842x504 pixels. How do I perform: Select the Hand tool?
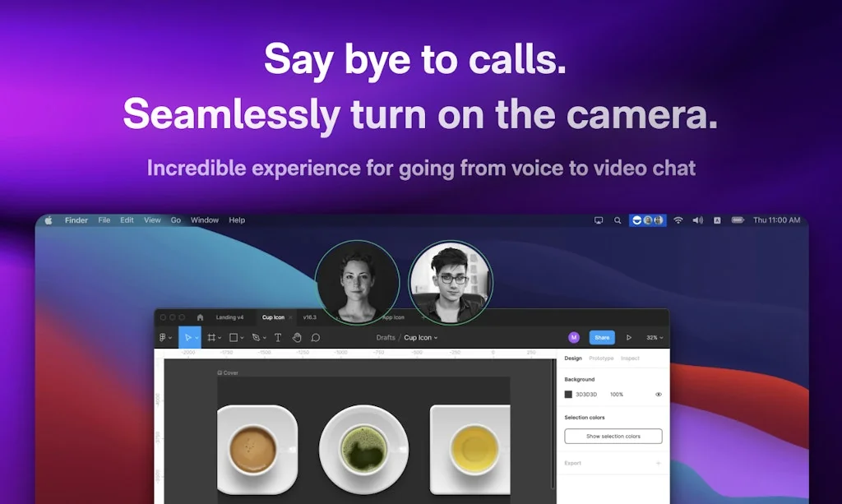pos(298,337)
